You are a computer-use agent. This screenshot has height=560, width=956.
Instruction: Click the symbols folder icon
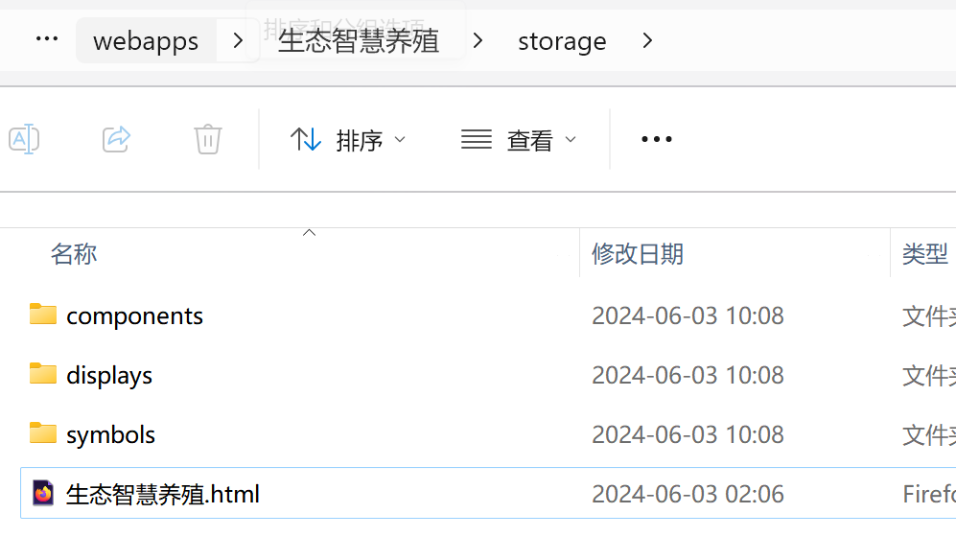(43, 433)
